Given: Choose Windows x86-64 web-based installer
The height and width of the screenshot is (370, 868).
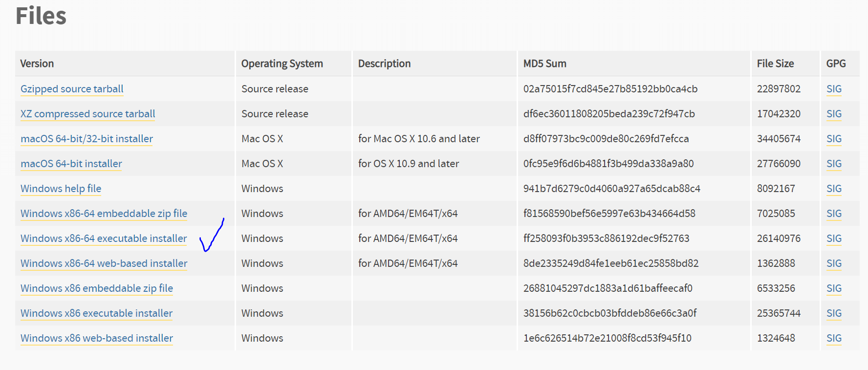Looking at the screenshot, I should (104, 263).
